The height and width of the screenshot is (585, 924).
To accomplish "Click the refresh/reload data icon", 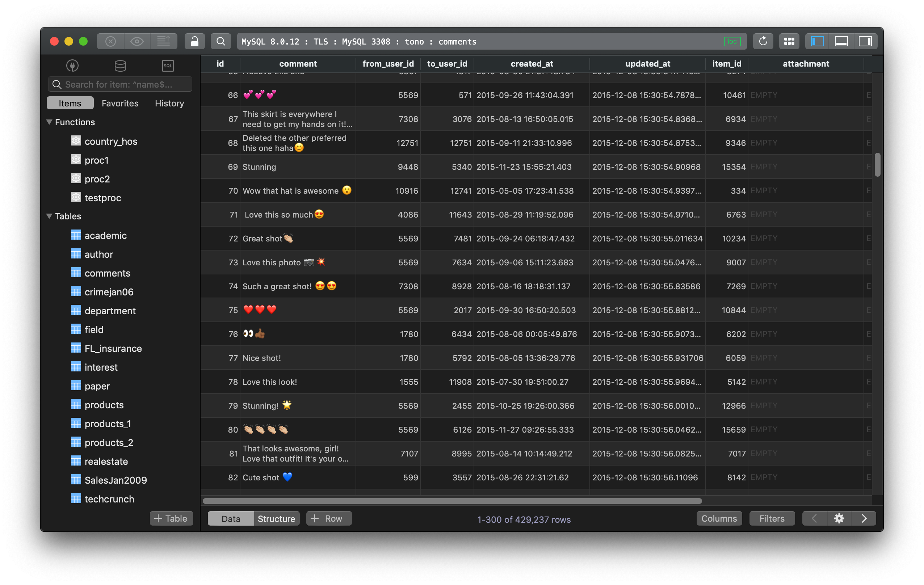I will [x=763, y=41].
